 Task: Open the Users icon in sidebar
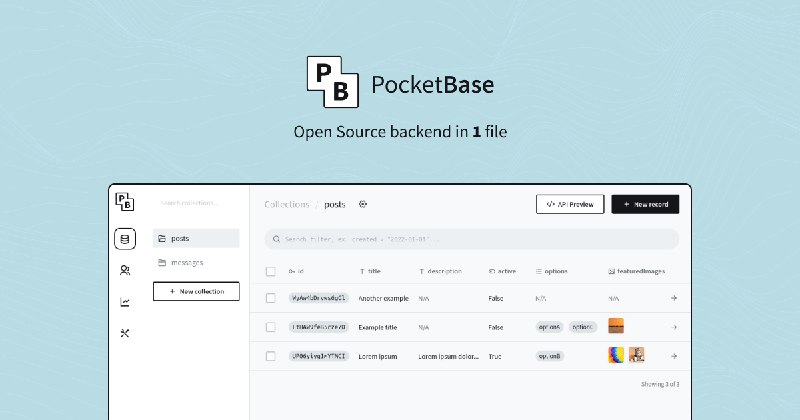click(125, 270)
